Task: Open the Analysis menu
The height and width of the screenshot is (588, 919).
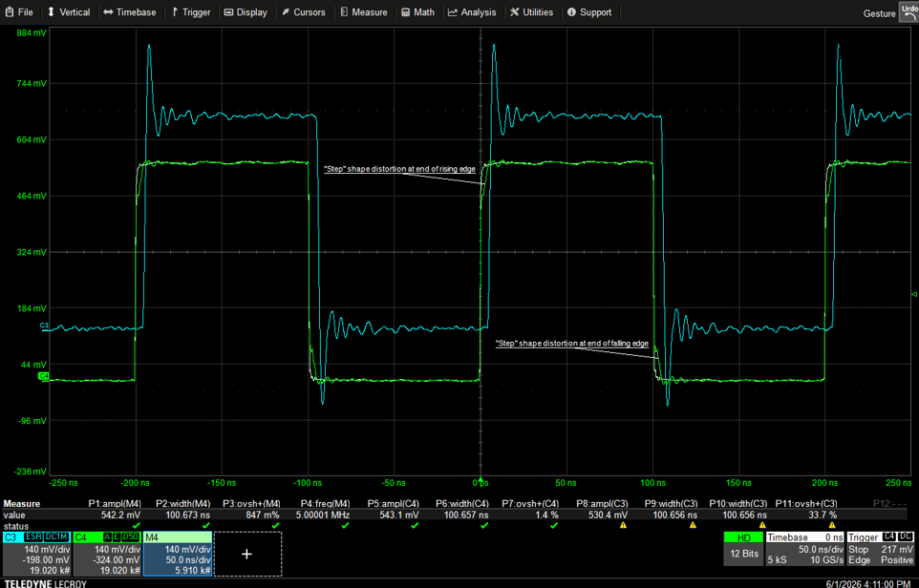Action: coord(472,11)
